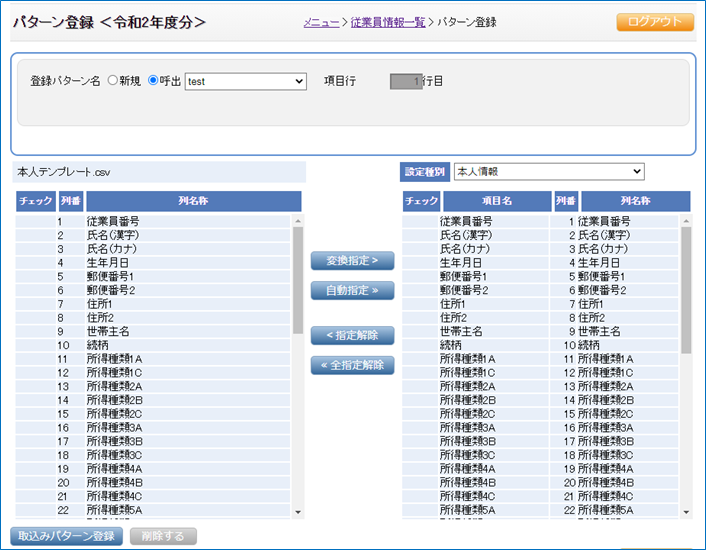Click the 取込みパターン登録 button

coord(67,536)
